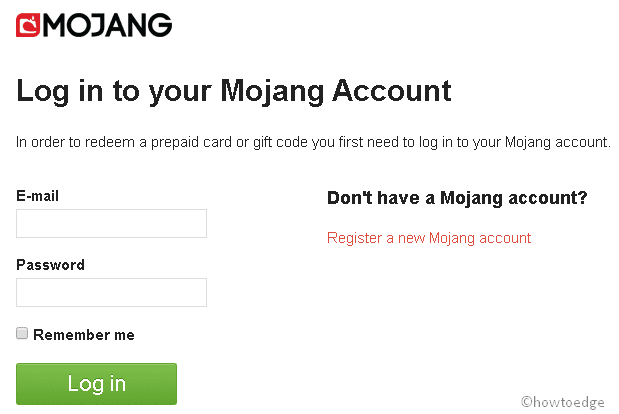Click the Password field label
This screenshot has width=619, height=414.
(51, 265)
